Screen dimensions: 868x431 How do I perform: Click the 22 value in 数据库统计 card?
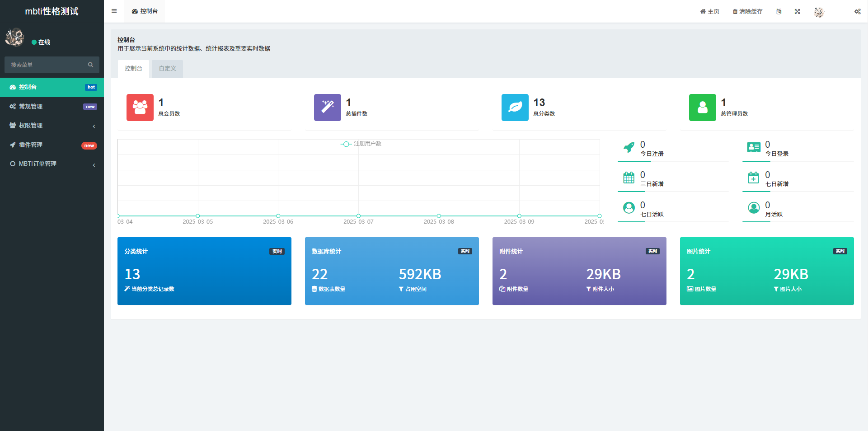point(319,274)
